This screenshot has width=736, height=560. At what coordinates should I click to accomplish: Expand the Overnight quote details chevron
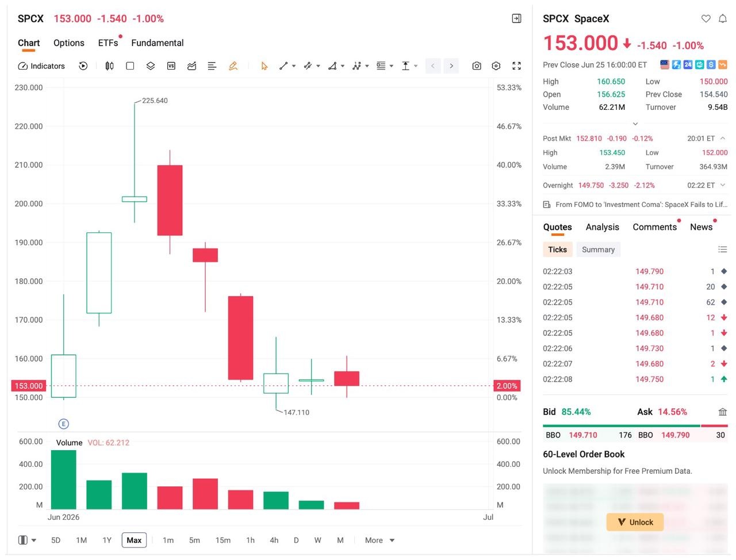[x=723, y=185]
